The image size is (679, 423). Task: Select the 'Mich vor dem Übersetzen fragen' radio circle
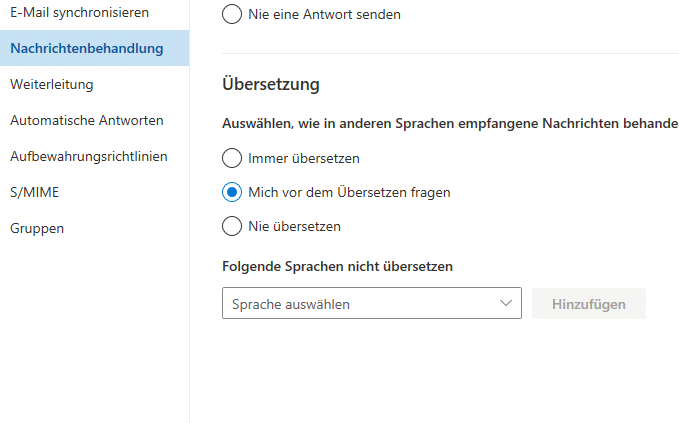pos(232,192)
